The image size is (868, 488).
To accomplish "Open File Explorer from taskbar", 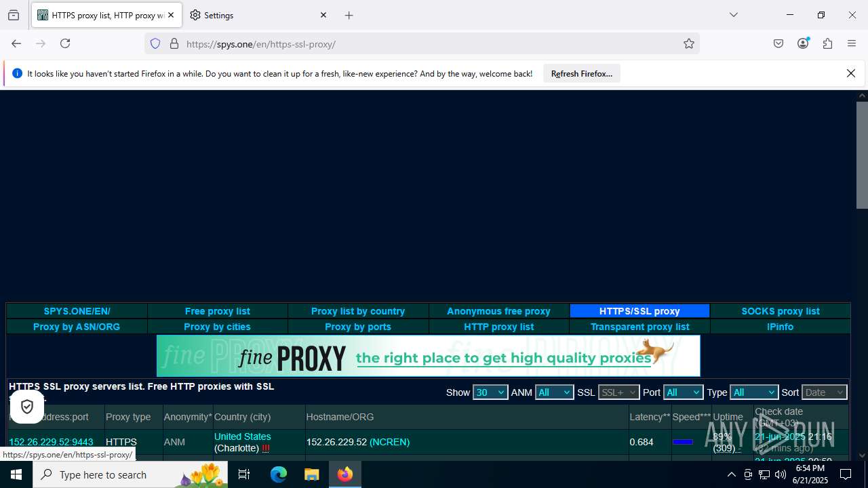I will point(311,474).
